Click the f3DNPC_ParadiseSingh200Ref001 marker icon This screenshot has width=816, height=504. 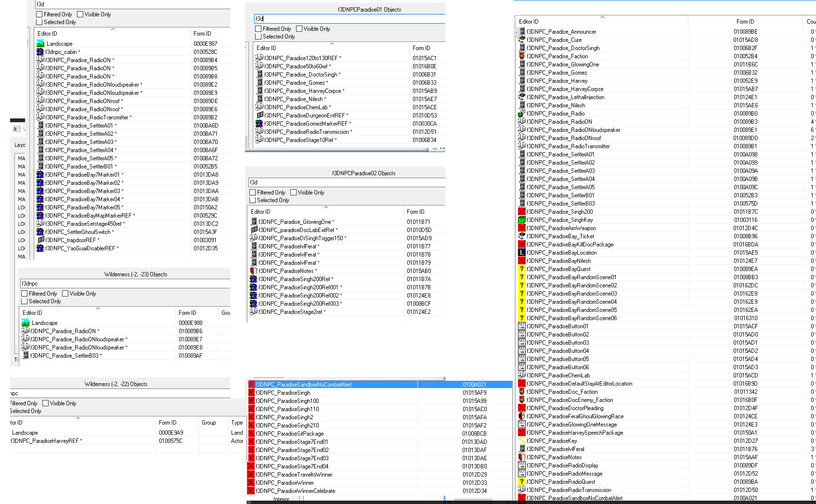coord(254,287)
